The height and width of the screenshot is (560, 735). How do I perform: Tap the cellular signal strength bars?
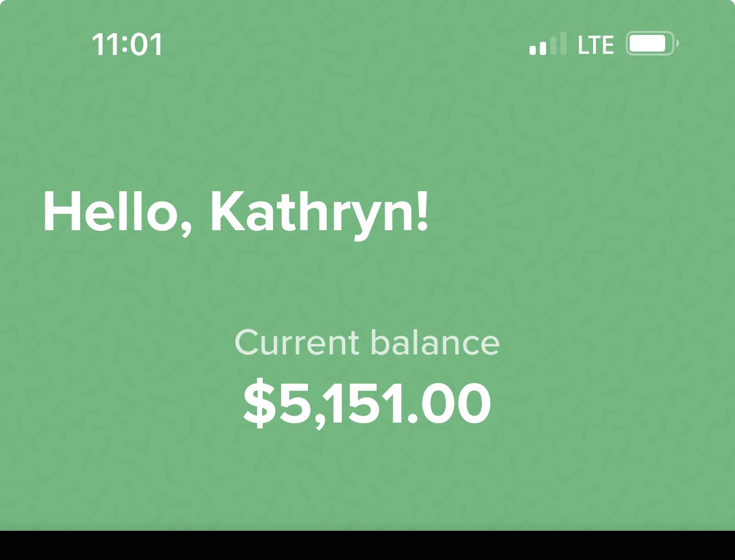pyautogui.click(x=548, y=44)
